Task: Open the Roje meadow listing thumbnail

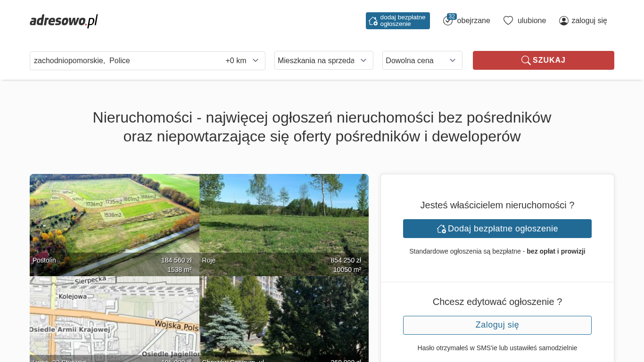Action: [284, 222]
